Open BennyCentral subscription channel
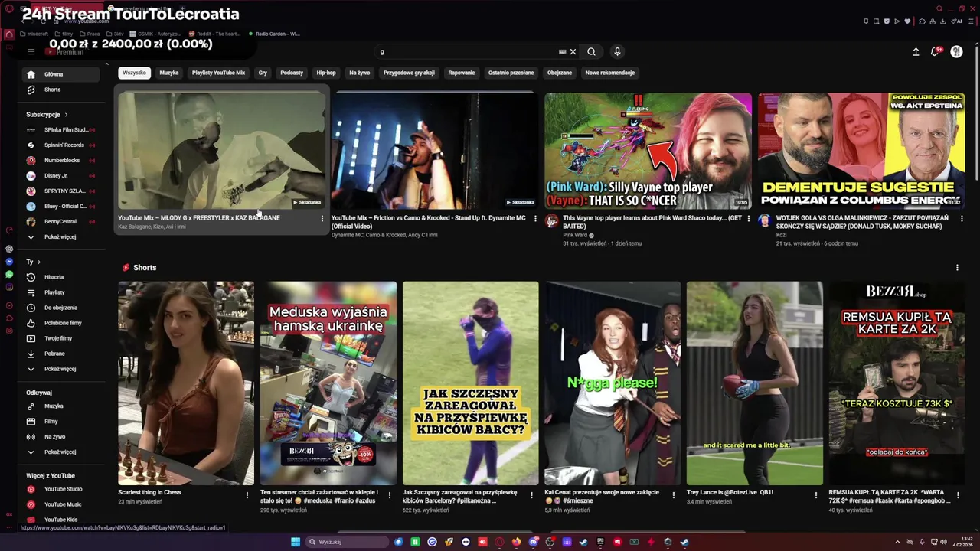980x551 pixels. click(60, 222)
